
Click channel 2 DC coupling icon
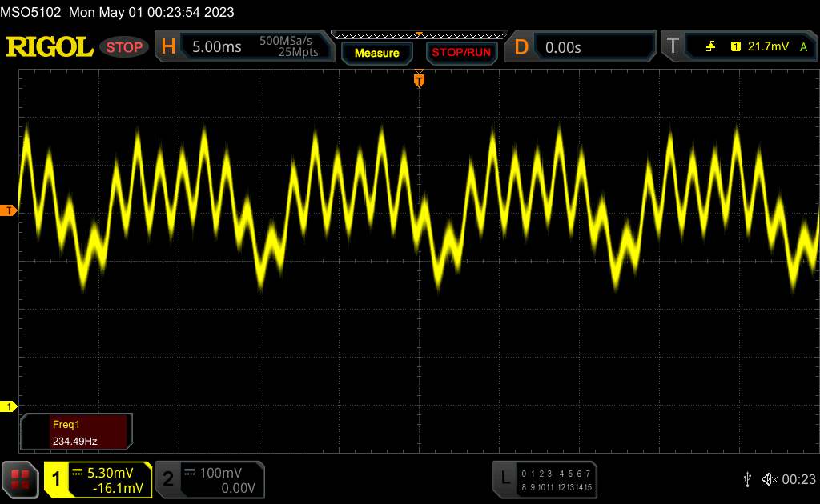click(190, 473)
